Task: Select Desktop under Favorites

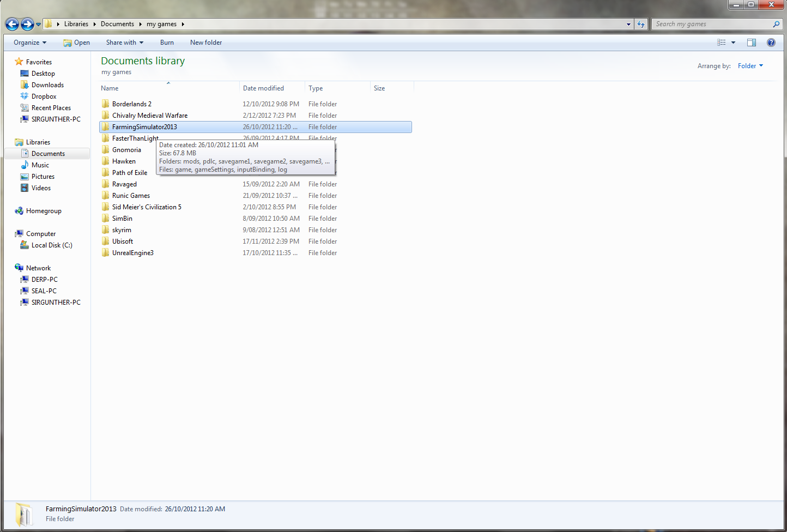Action: (43, 74)
